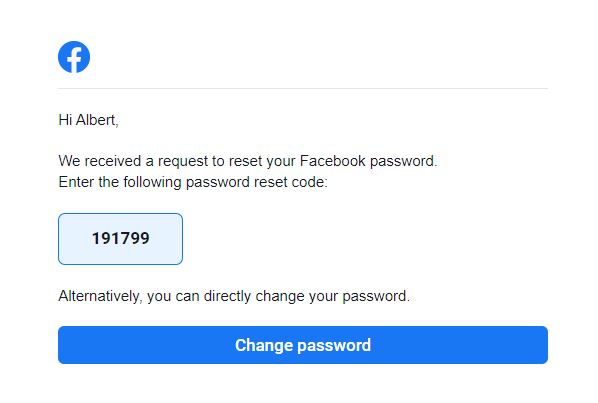Image resolution: width=598 pixels, height=403 pixels.
Task: Click the word password on the blue button
Action: [334, 346]
